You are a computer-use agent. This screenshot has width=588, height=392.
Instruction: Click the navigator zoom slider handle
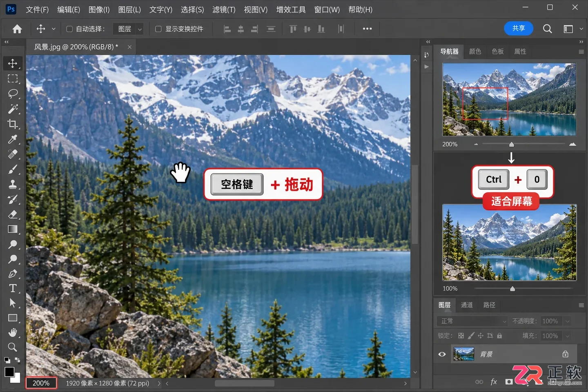point(511,144)
